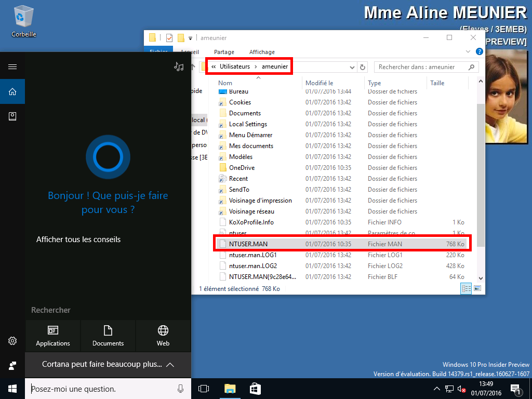532x399 pixels.
Task: Click the Explorer help question mark icon
Action: [480, 51]
